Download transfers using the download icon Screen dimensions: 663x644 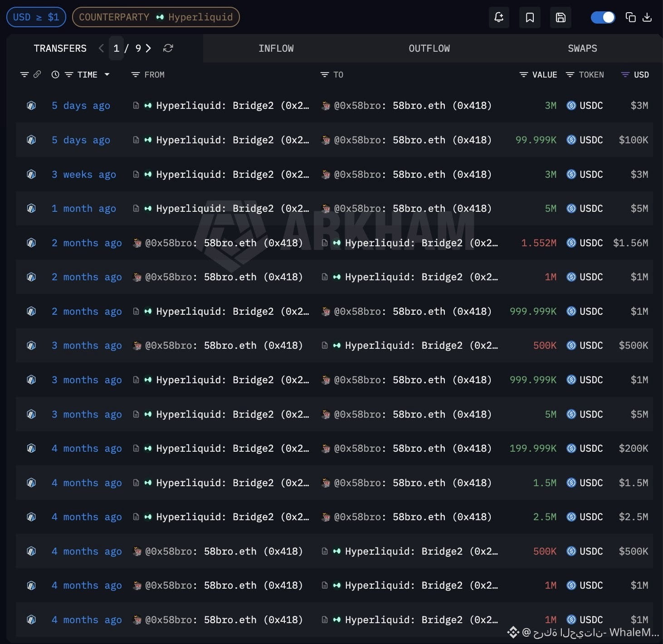pyautogui.click(x=647, y=17)
